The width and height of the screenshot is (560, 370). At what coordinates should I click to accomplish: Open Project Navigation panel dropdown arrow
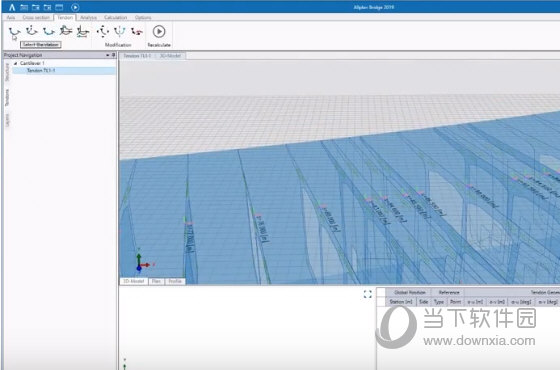[x=108, y=55]
